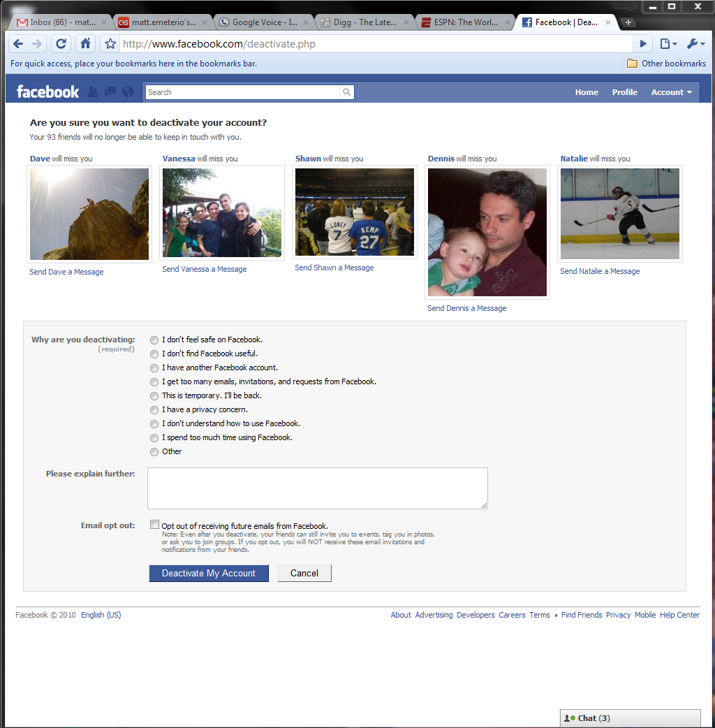Choose "I have another Facebook account"
The height and width of the screenshot is (728, 715).
click(154, 368)
